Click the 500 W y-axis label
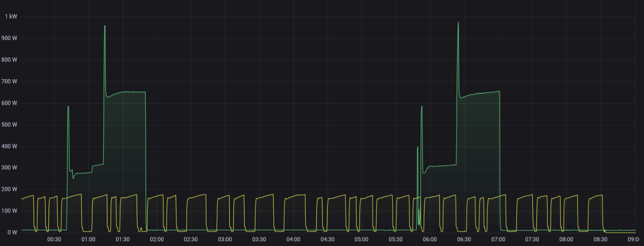Image resolution: width=644 pixels, height=246 pixels. point(9,125)
